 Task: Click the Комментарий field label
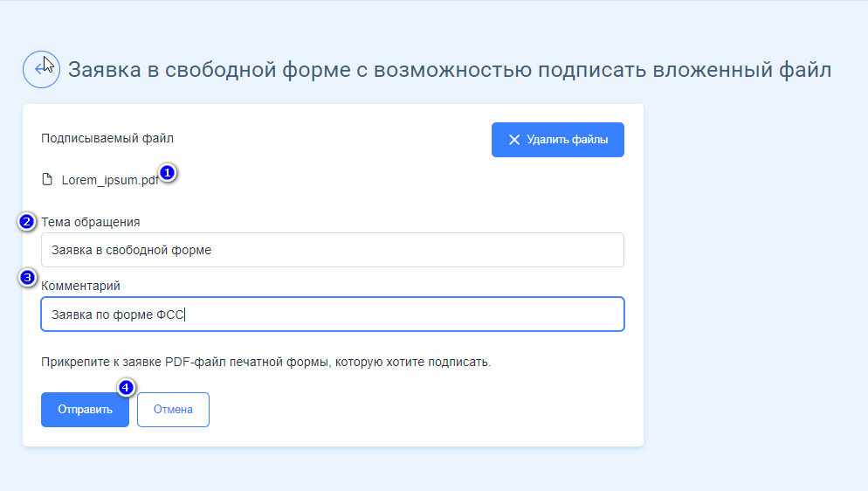point(81,286)
